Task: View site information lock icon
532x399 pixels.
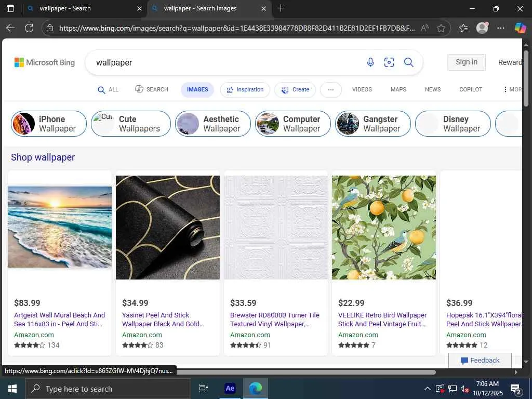Action: pos(50,28)
